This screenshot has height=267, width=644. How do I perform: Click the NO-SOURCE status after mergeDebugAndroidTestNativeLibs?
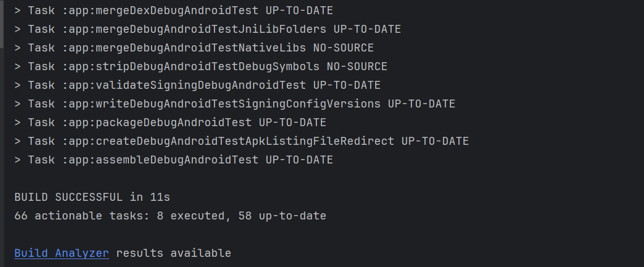[x=344, y=48]
